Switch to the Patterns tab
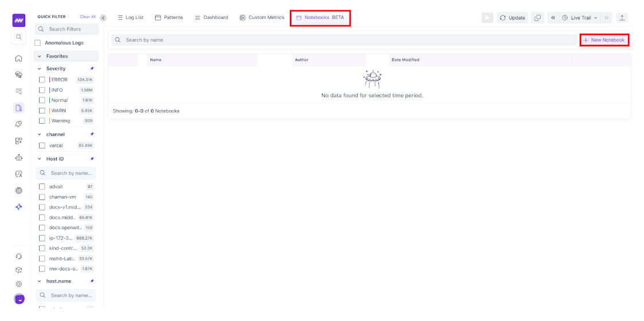The width and height of the screenshot is (644, 321). click(169, 18)
